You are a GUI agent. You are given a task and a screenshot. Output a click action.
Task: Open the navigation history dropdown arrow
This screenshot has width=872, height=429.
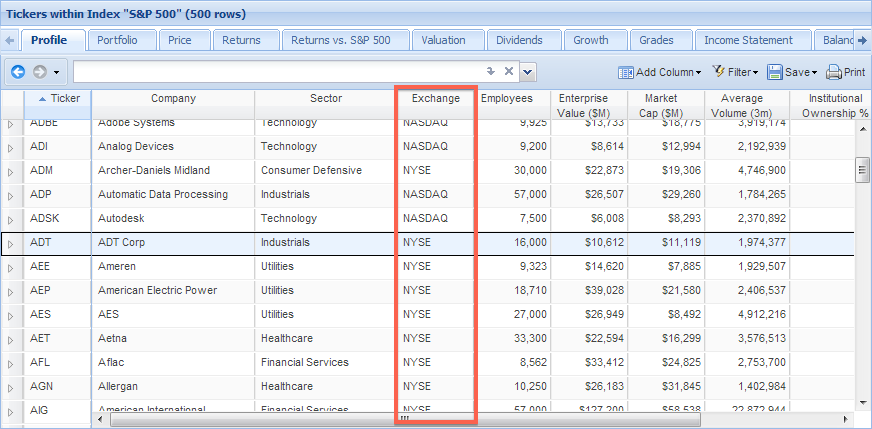[56, 72]
